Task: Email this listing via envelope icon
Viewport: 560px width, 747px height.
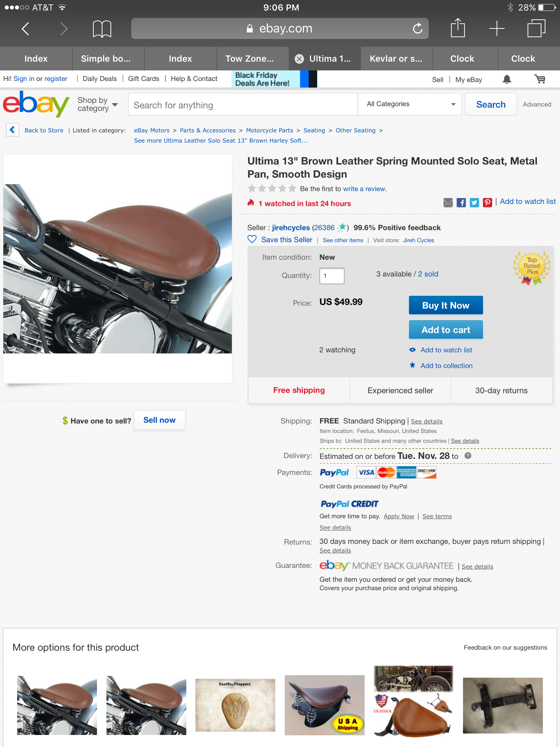Action: point(448,202)
